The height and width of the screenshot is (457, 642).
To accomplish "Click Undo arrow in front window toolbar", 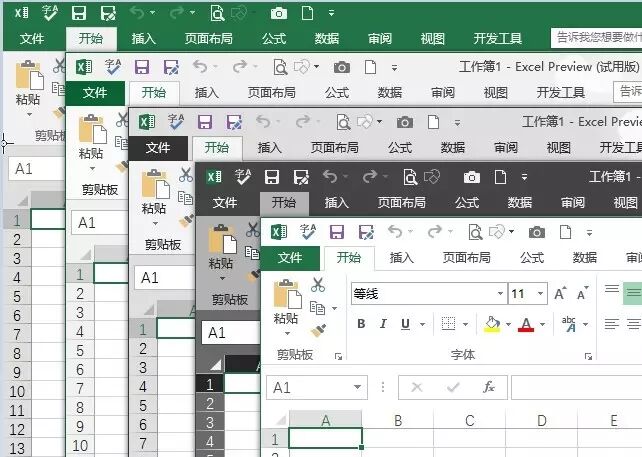I will pos(395,232).
